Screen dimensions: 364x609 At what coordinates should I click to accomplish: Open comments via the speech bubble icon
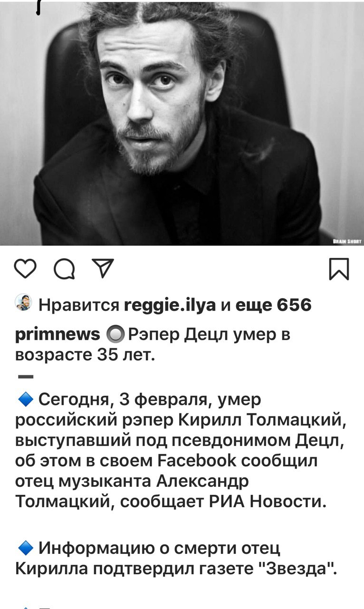64,270
